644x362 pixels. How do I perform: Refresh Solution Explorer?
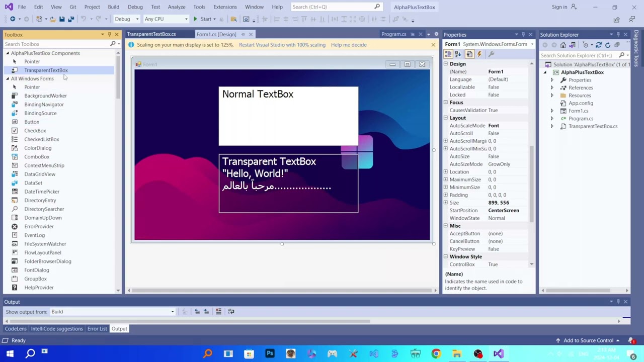tap(608, 45)
